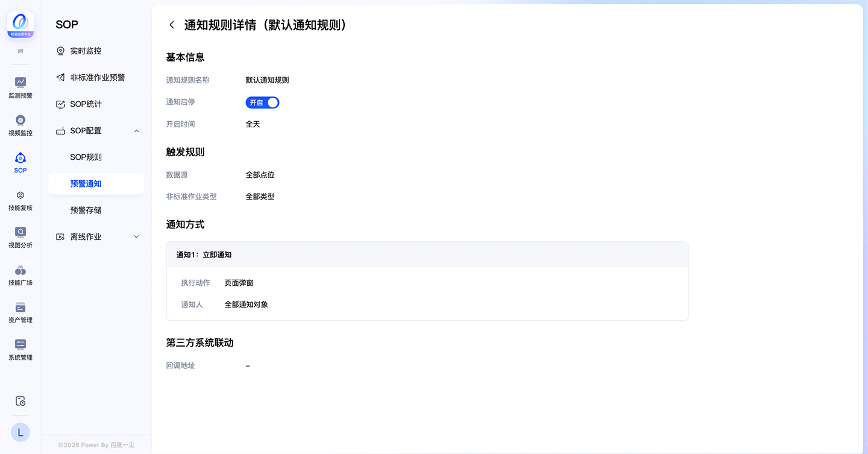Open 技能复核 module icon
The image size is (868, 454).
[x=20, y=195]
